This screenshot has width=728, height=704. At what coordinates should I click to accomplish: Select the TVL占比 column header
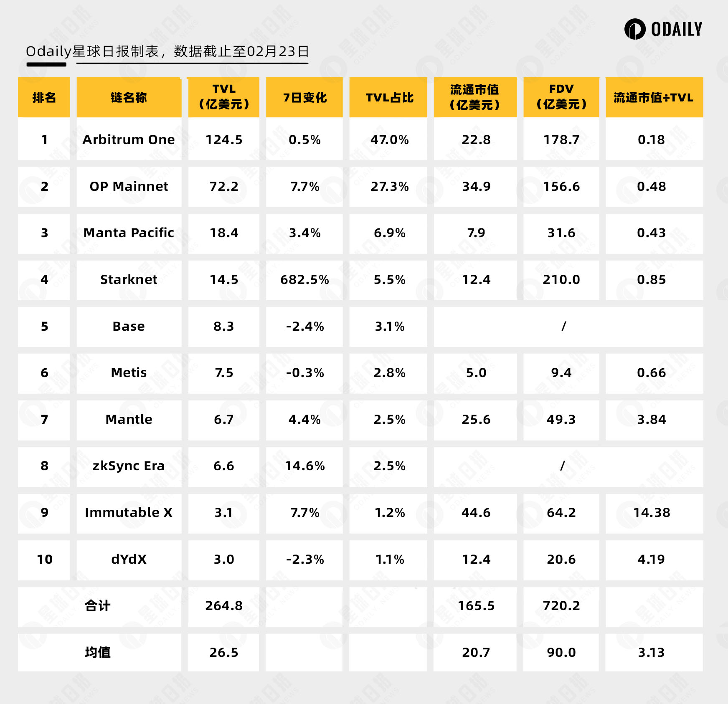tap(388, 97)
